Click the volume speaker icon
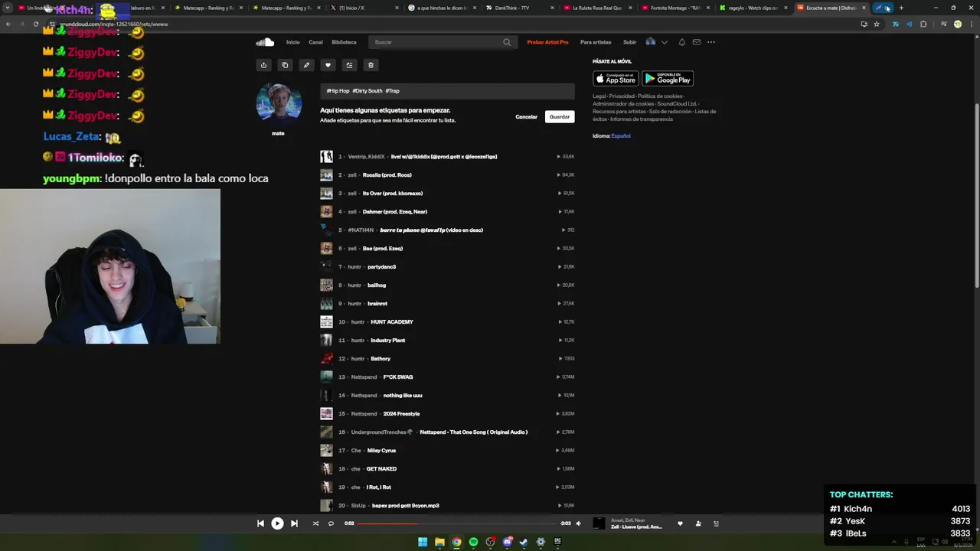980x551 pixels. tap(578, 523)
